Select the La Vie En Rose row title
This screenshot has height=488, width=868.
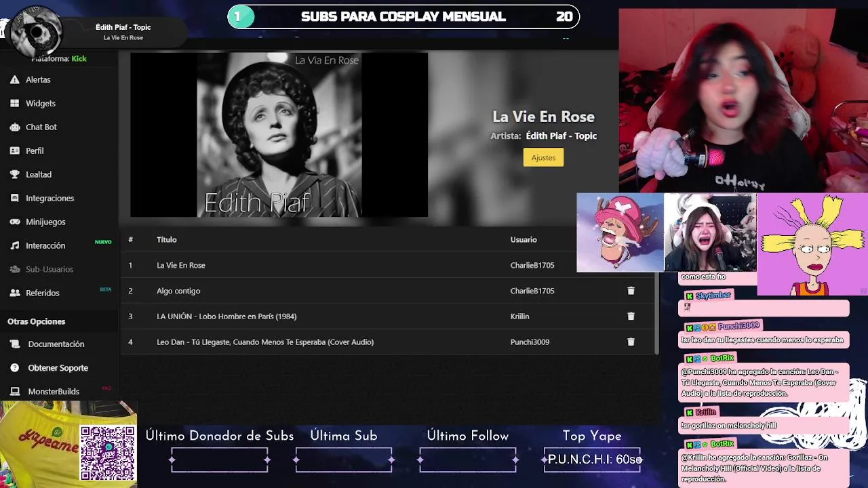181,265
